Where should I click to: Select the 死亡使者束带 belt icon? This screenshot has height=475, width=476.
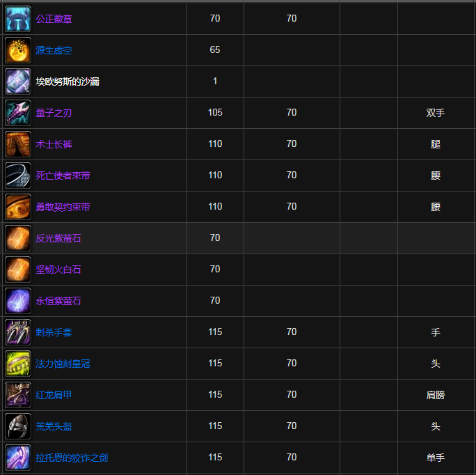coord(18,176)
